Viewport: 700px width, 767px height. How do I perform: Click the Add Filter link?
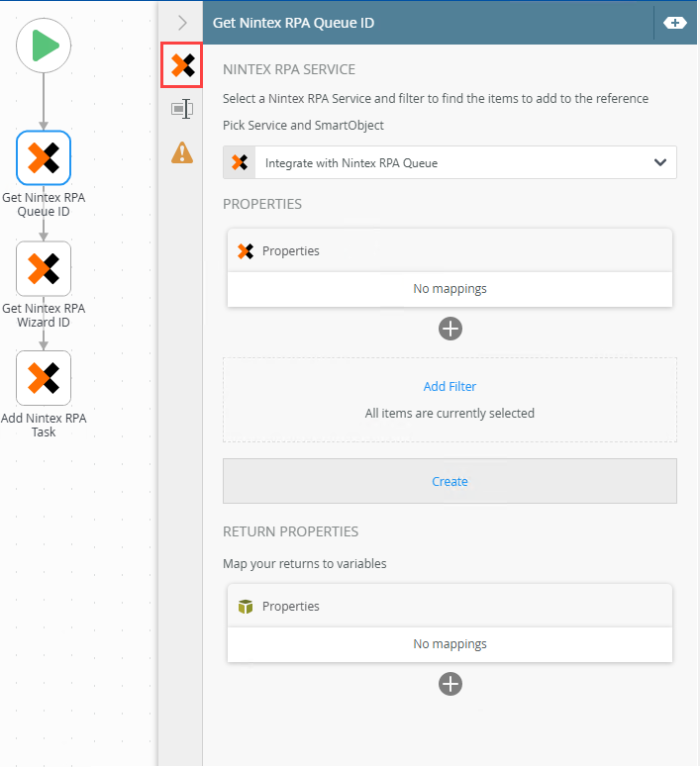pyautogui.click(x=450, y=386)
